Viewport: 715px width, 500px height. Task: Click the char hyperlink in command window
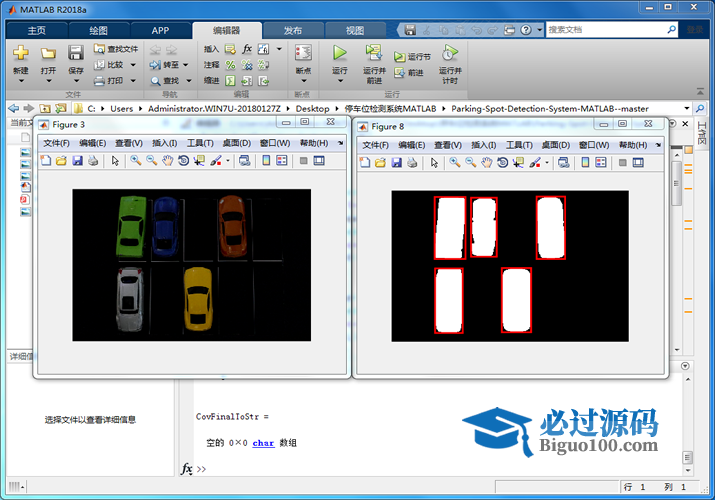(x=263, y=442)
